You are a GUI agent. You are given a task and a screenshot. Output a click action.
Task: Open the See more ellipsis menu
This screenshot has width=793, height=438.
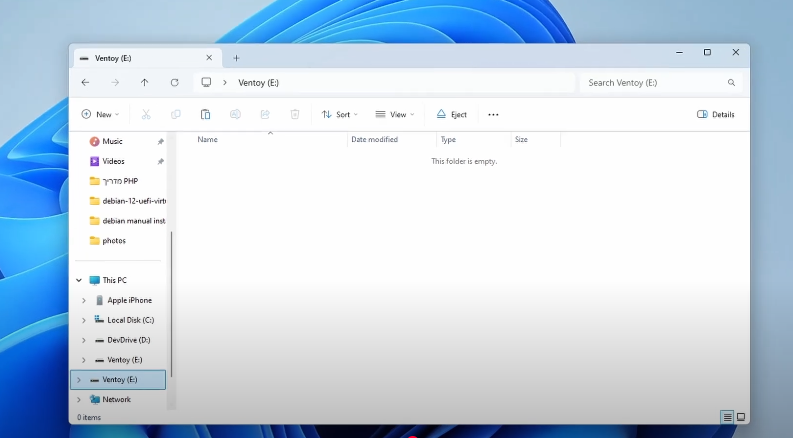pyautogui.click(x=493, y=115)
